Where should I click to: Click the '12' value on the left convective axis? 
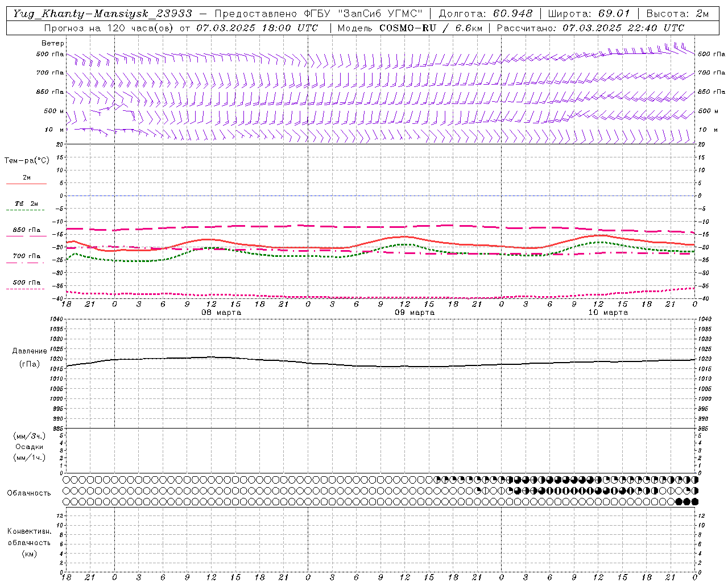pyautogui.click(x=61, y=516)
